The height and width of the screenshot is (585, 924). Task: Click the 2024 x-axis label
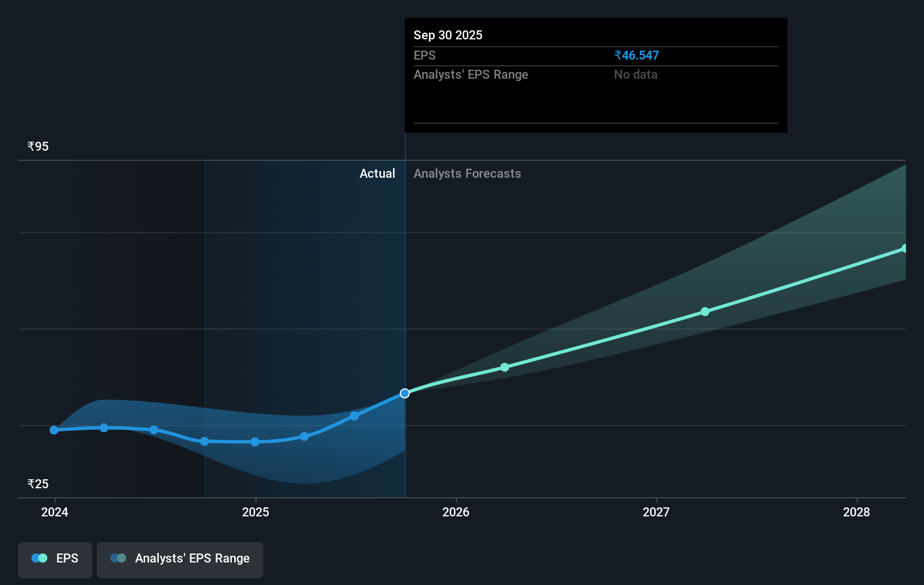click(55, 512)
